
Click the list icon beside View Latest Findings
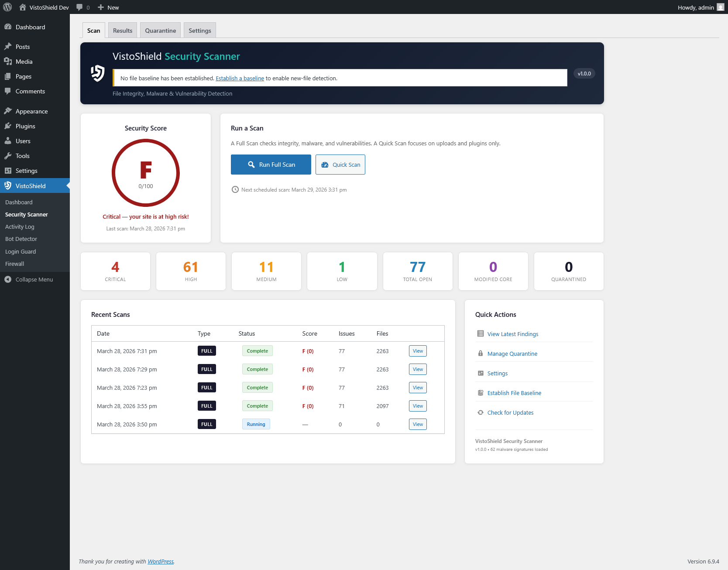click(480, 334)
